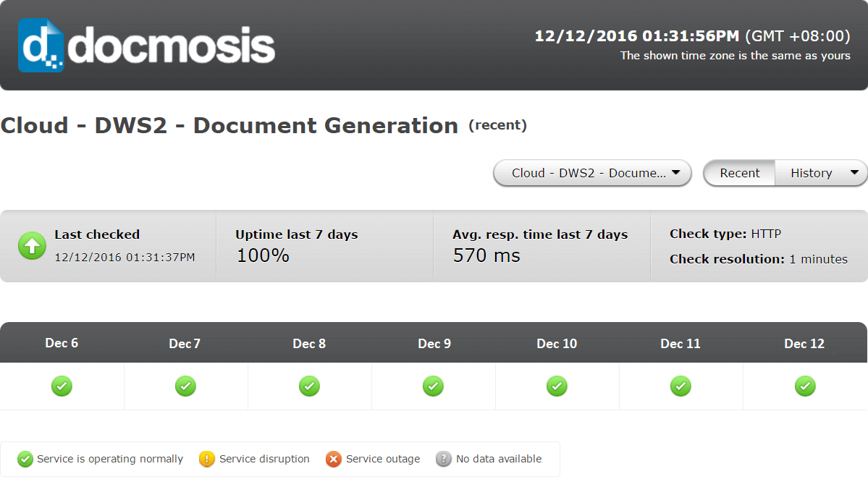Switch to the Recent view
868x482 pixels.
pyautogui.click(x=740, y=173)
